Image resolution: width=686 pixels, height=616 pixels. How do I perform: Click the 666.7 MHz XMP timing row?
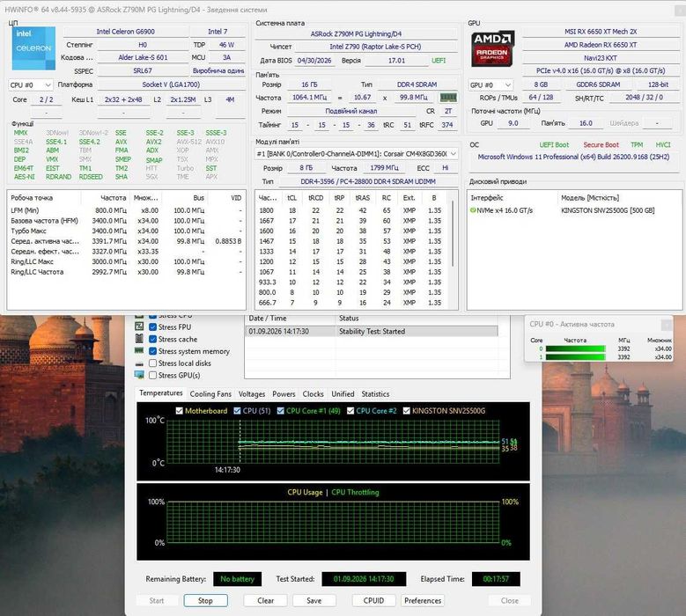click(351, 303)
